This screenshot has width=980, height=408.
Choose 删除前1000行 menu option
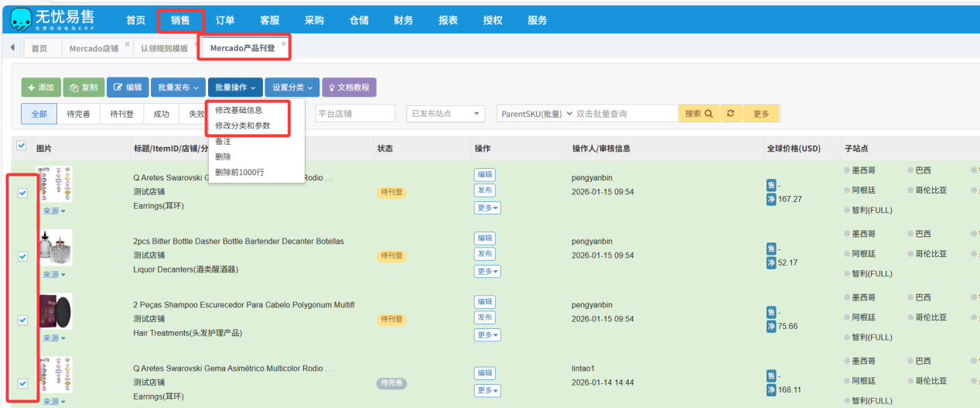click(239, 172)
